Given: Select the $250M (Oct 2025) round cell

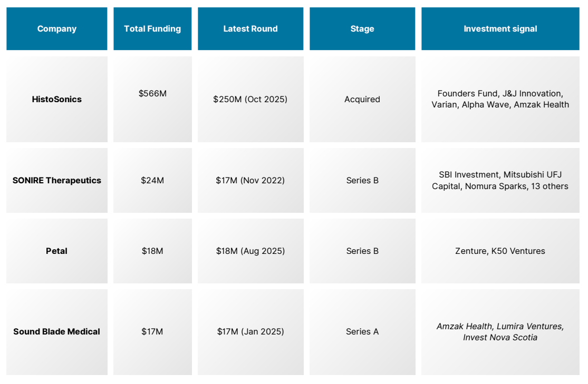Looking at the screenshot, I should 250,99.
